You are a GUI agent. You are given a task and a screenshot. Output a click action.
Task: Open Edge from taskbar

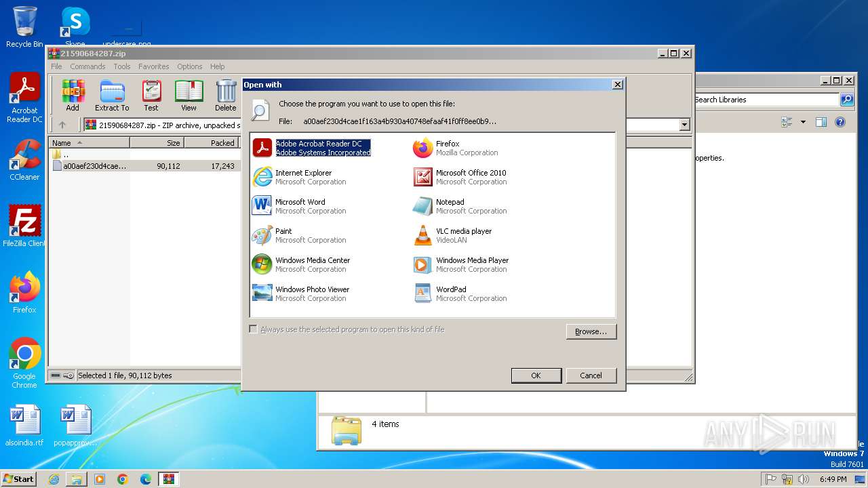[146, 479]
